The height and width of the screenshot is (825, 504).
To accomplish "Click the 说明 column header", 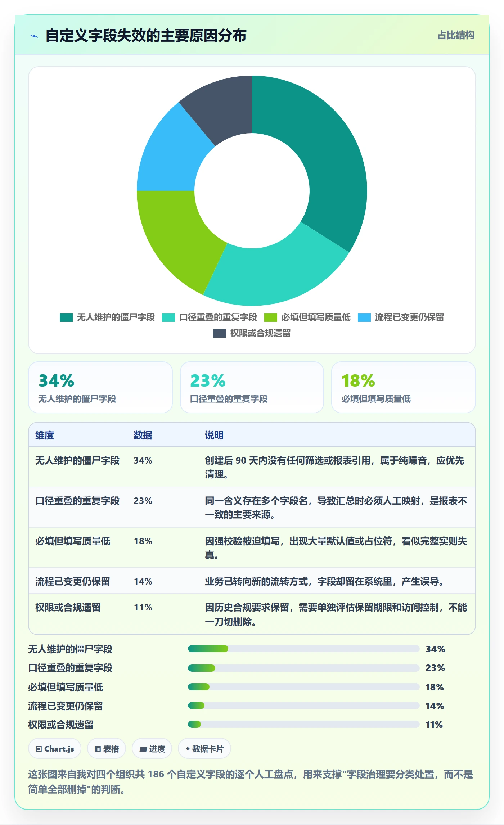I will coord(214,435).
